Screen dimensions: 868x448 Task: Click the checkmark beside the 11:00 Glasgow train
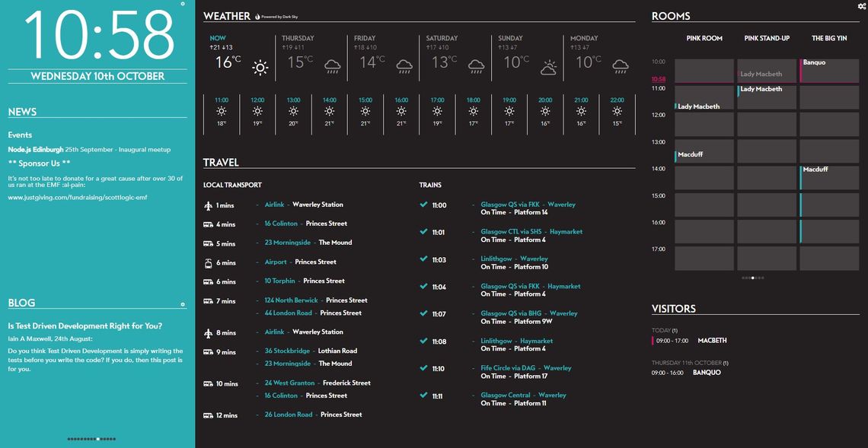pos(423,204)
